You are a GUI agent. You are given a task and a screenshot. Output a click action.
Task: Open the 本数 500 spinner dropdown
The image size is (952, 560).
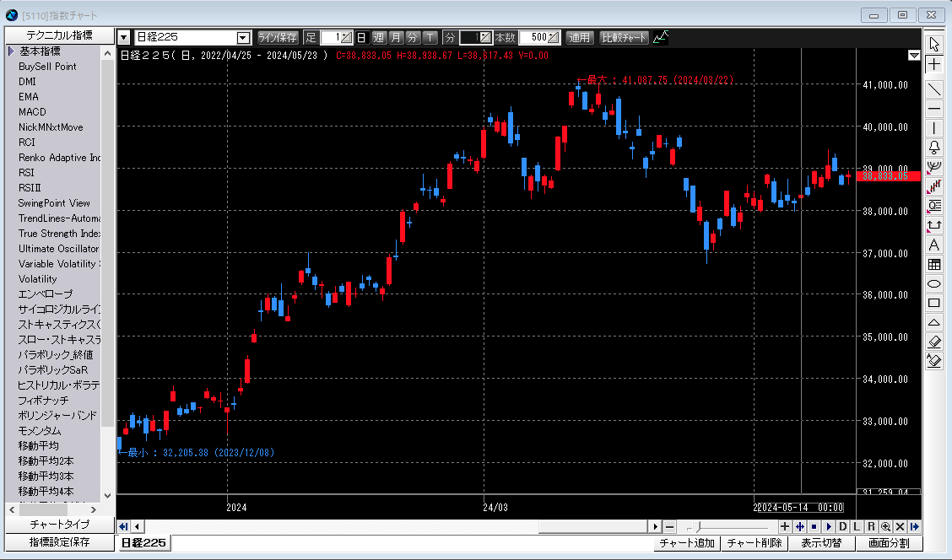554,38
